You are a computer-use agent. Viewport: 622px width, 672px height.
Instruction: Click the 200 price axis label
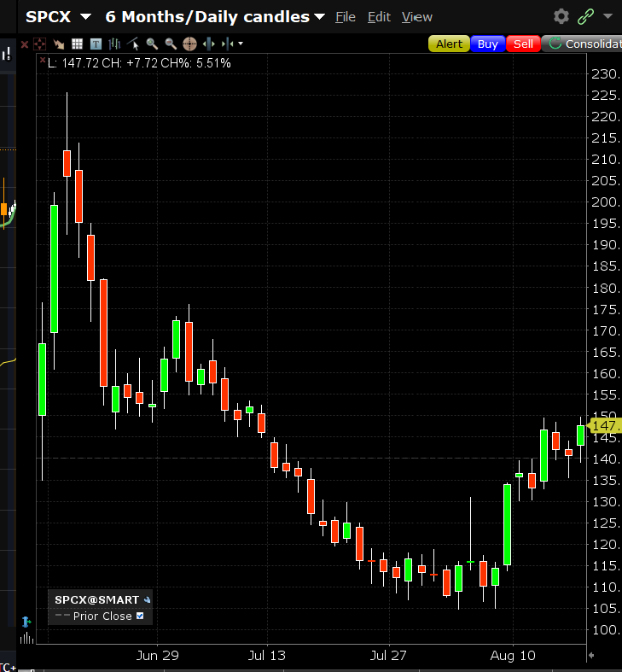click(606, 202)
